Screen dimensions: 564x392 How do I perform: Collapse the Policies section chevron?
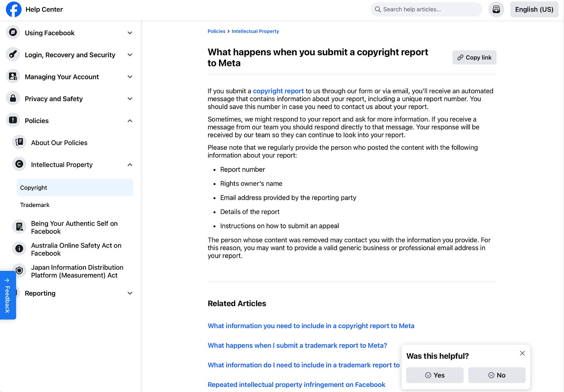pyautogui.click(x=130, y=121)
